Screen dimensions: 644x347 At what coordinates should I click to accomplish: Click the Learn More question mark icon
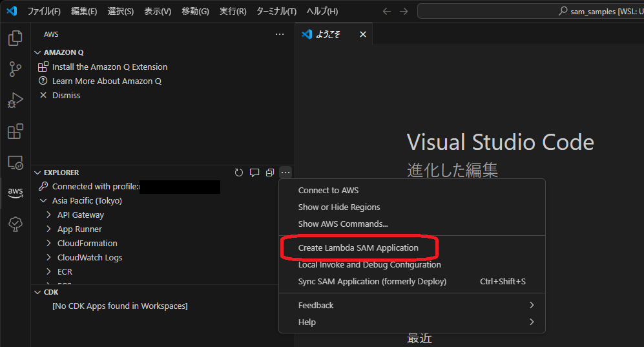43,81
